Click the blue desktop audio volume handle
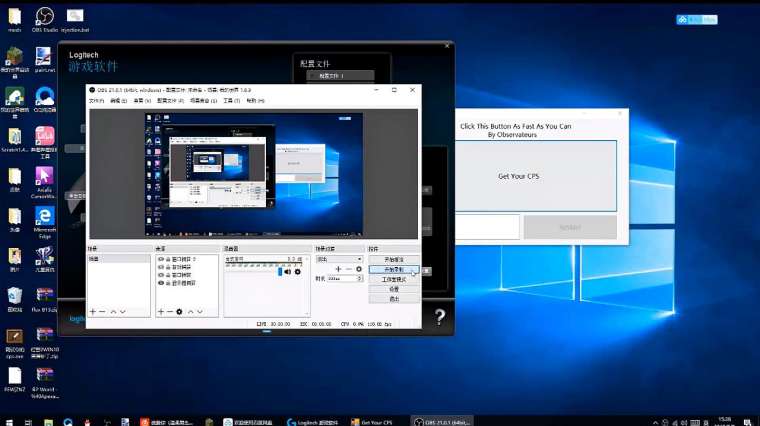Viewport: 760px width, 426px height. (x=280, y=272)
